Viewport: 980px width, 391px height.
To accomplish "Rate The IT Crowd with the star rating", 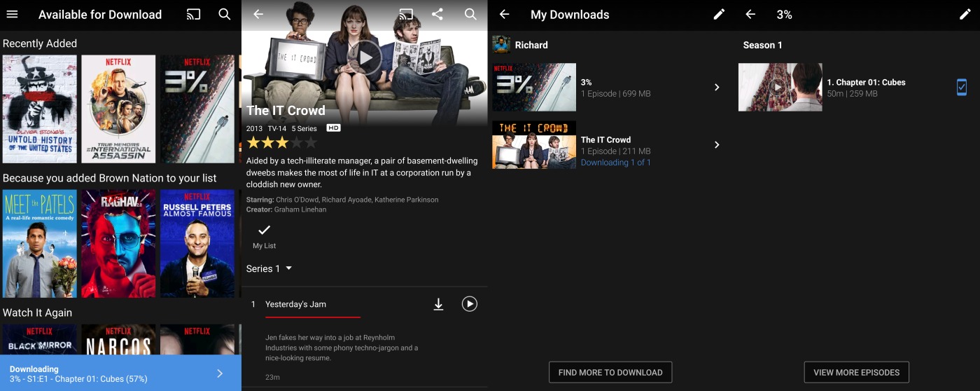I will click(281, 142).
